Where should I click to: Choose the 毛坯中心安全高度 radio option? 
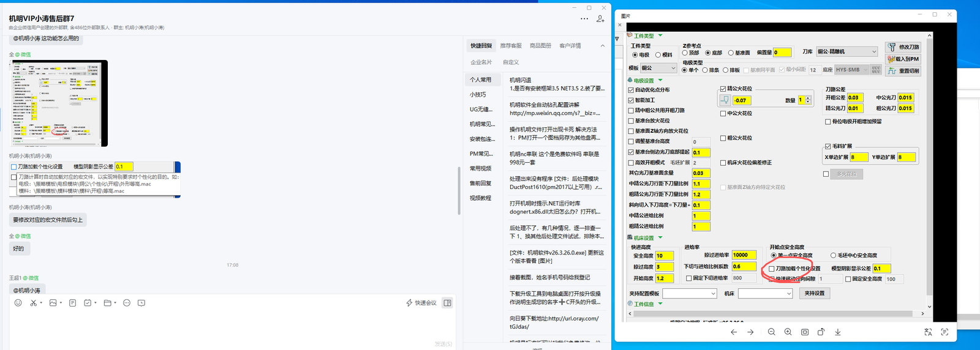click(x=833, y=255)
